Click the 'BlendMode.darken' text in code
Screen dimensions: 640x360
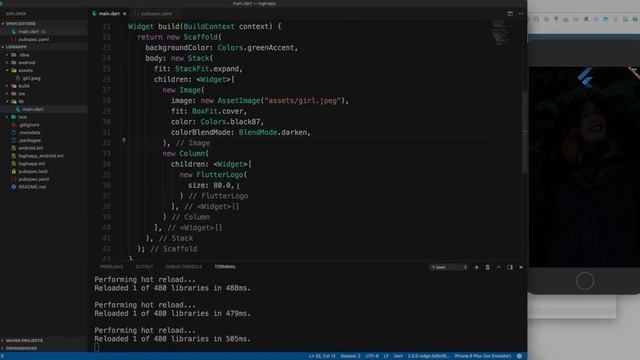[x=273, y=133]
